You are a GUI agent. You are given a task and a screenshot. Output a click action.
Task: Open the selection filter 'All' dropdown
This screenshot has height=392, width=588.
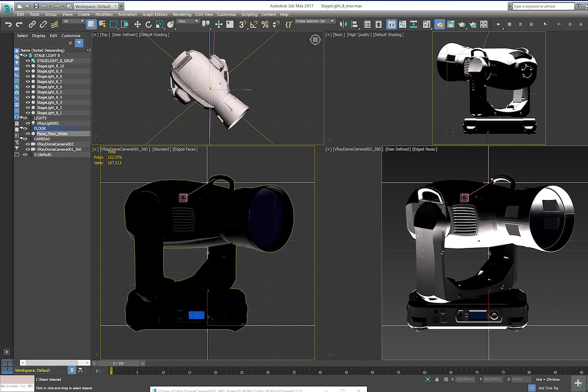tap(73, 21)
